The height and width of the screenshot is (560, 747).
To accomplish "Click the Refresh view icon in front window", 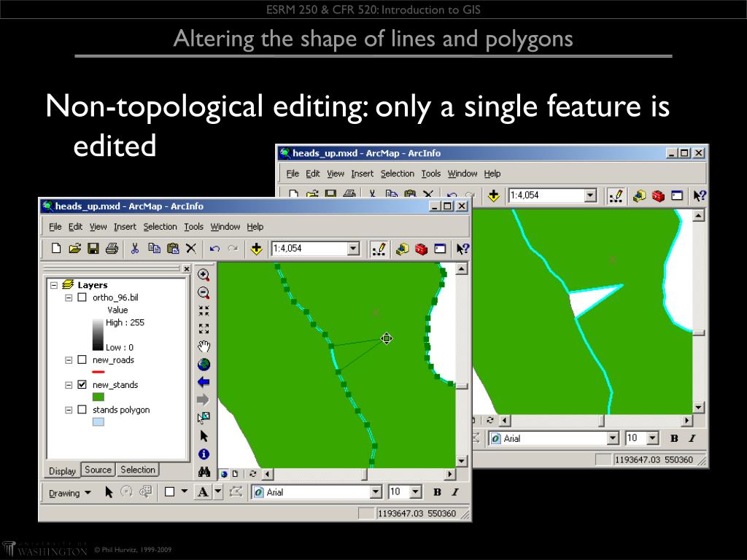I will [x=252, y=474].
